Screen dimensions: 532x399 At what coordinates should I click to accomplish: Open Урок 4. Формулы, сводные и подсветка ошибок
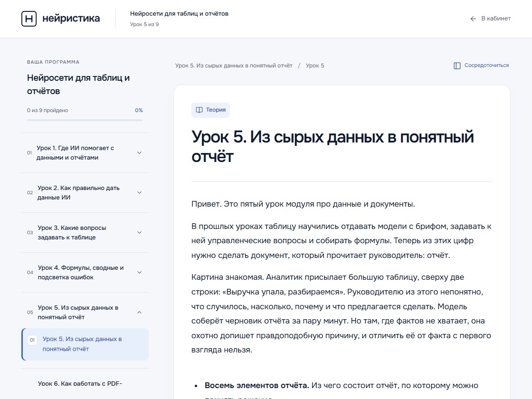click(81, 273)
